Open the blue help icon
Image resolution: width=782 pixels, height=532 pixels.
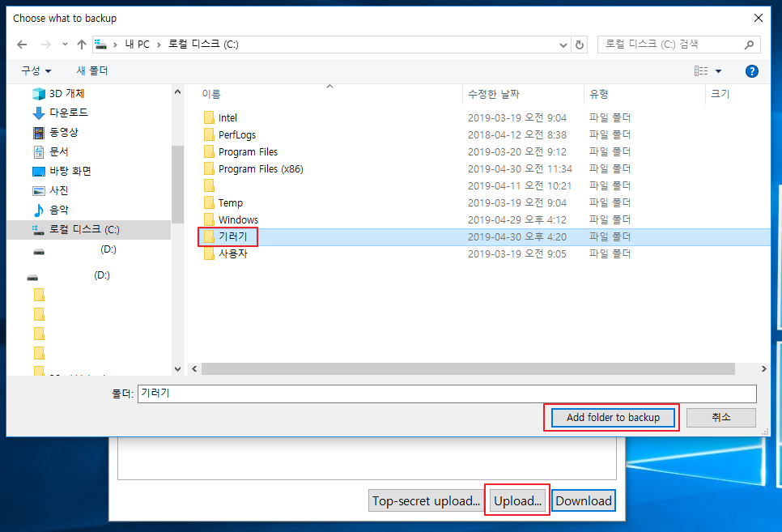point(751,71)
